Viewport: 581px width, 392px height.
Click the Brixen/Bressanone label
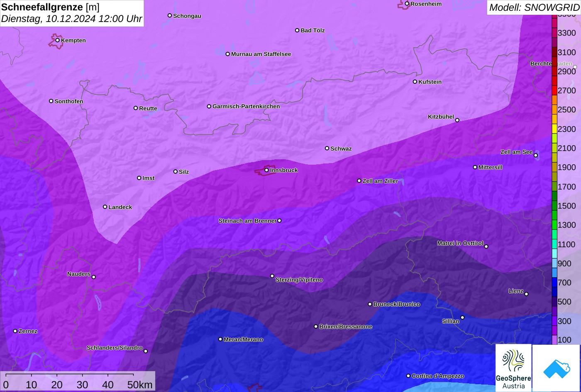pyautogui.click(x=346, y=326)
